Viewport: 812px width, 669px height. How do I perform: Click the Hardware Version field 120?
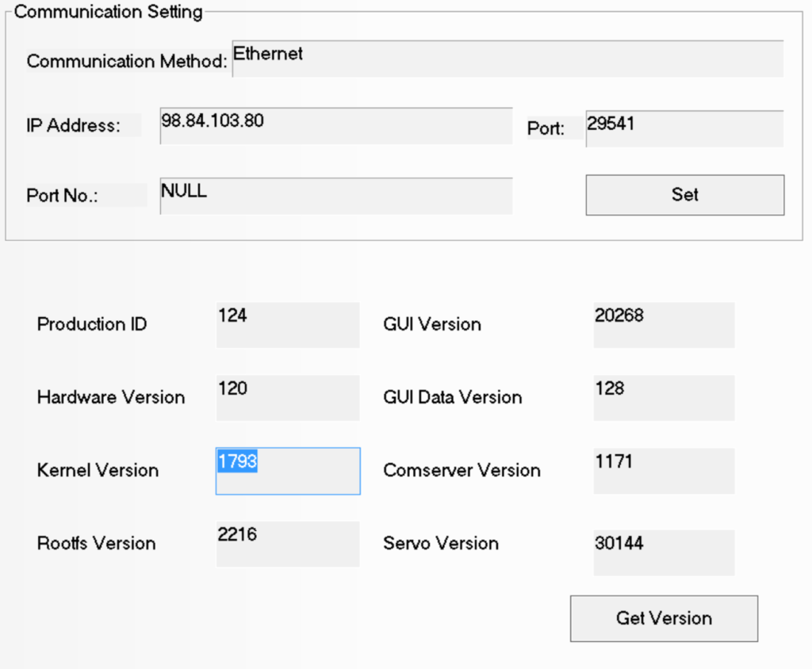(287, 398)
